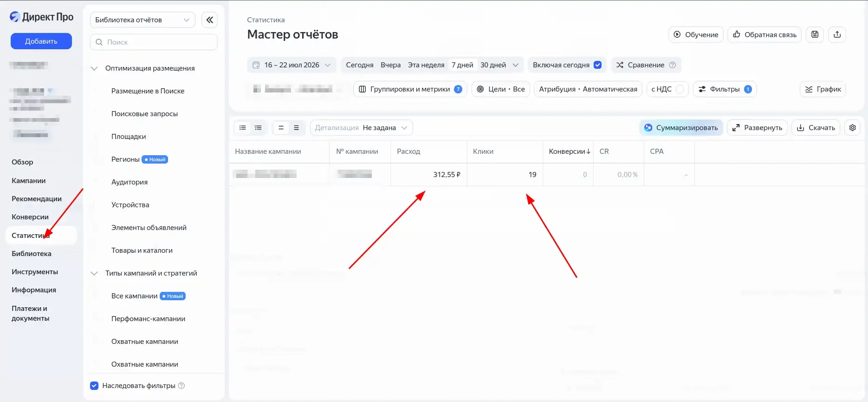Switch to nested list view icon
Screen dimensions: 868x402
point(259,128)
